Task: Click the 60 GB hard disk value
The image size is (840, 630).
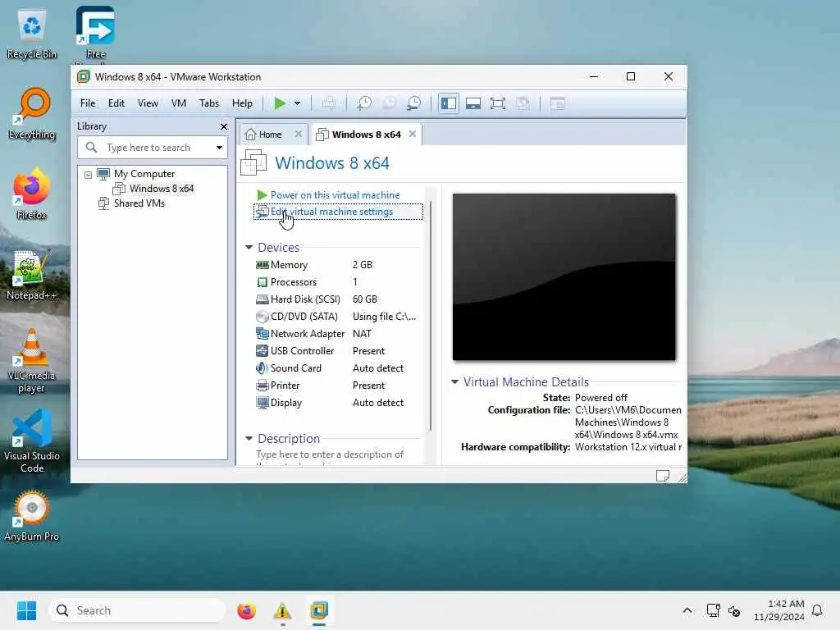Action: pyautogui.click(x=365, y=299)
